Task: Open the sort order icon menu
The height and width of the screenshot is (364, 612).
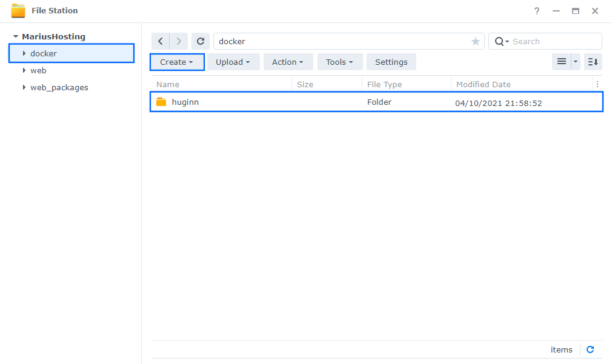Action: click(x=593, y=62)
